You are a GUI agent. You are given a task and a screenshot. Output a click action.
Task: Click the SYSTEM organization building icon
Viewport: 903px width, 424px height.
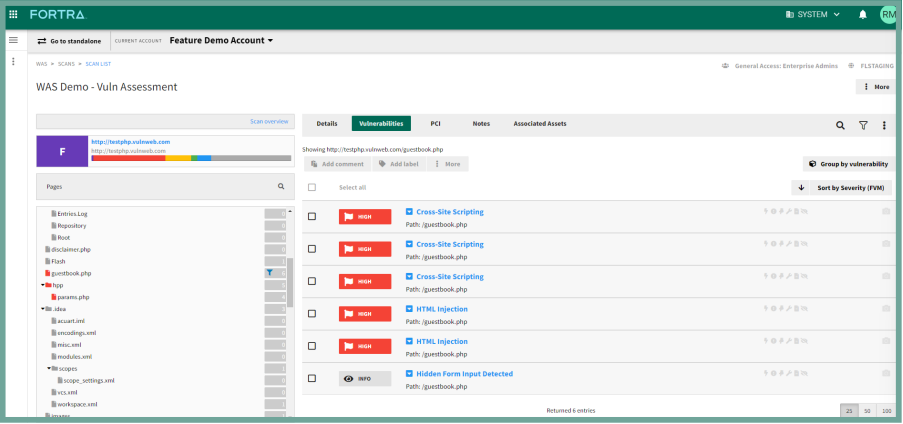789,14
